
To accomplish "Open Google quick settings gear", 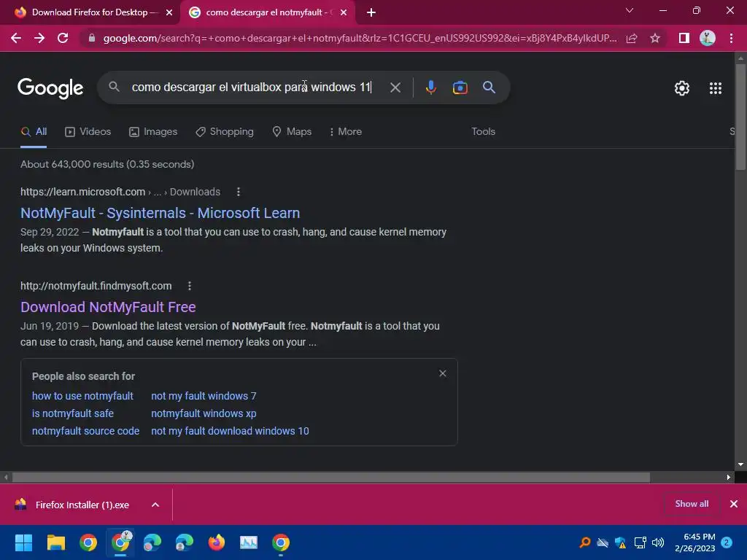I will [682, 88].
